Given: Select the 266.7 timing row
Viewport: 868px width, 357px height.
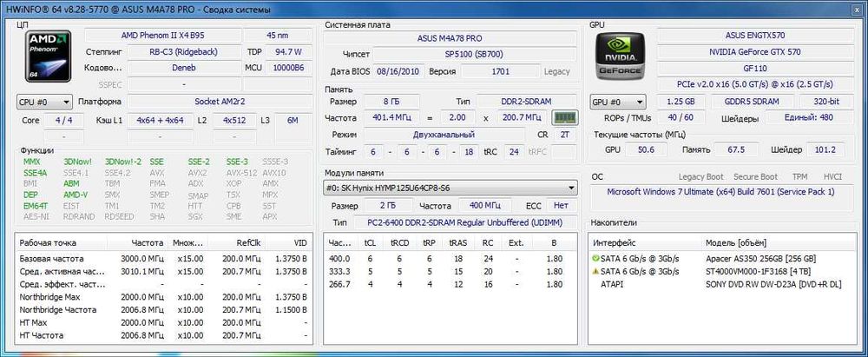Looking at the screenshot, I should pos(450,284).
